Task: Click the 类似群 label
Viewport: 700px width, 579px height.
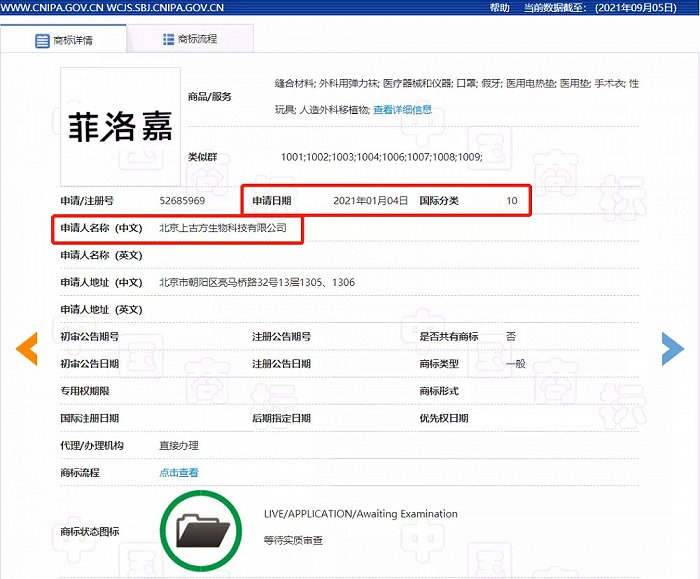Action: click(202, 157)
